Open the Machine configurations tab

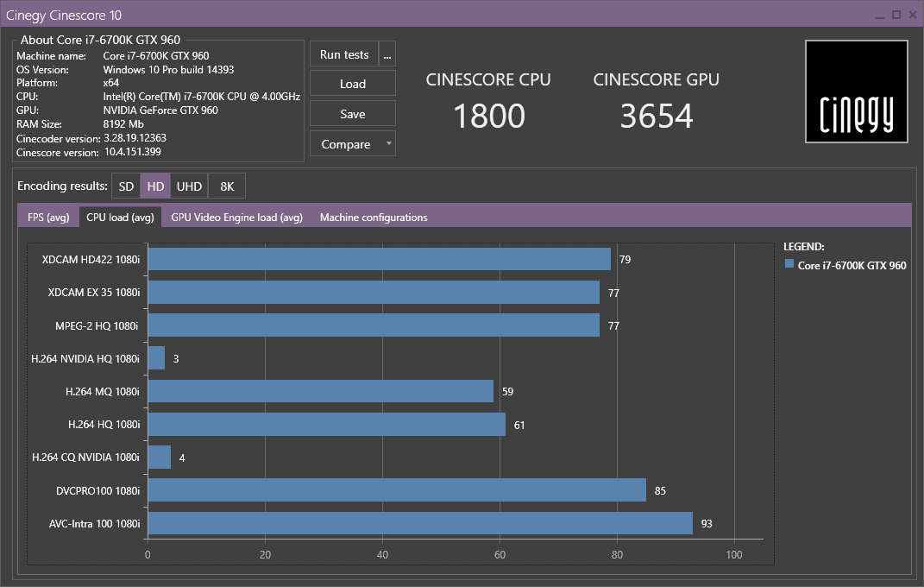(x=374, y=217)
